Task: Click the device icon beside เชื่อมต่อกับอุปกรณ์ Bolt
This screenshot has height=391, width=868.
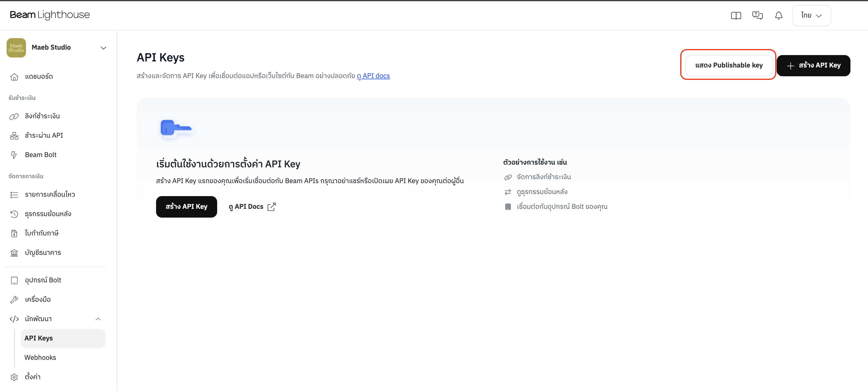Action: pos(508,207)
